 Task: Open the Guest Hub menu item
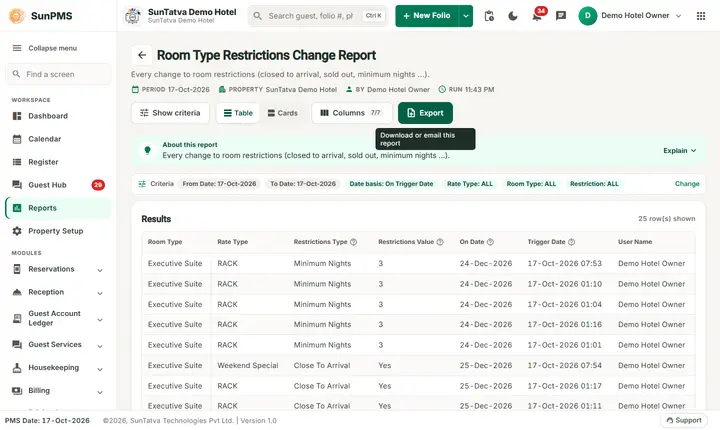(58, 185)
